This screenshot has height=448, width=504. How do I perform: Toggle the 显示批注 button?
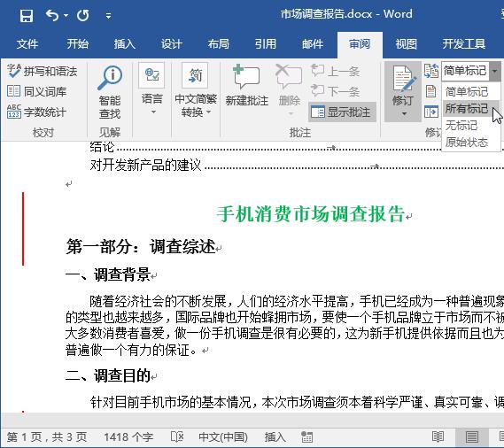coord(342,112)
